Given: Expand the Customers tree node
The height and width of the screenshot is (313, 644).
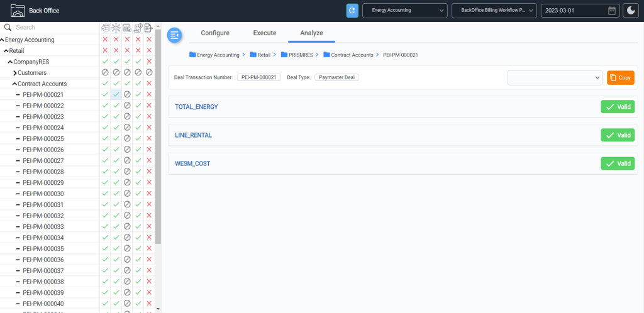Looking at the screenshot, I should 15,73.
